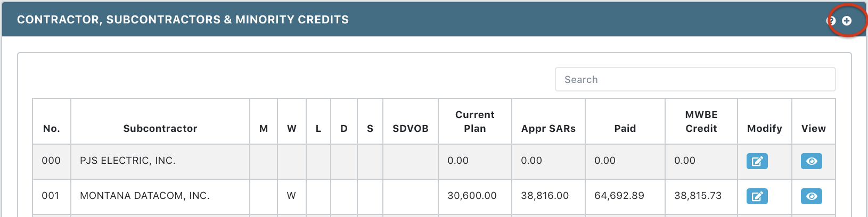Modify the PJS ELECTRIC, INC. row
The height and width of the screenshot is (217, 868).
tap(757, 161)
